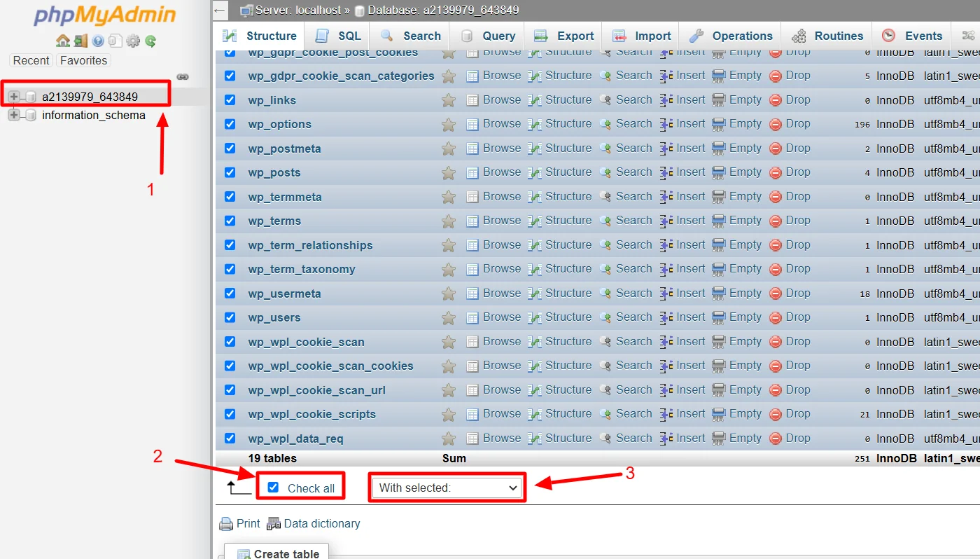Open the wp_wpl_cookie_scan_cookies table link

[330, 366]
